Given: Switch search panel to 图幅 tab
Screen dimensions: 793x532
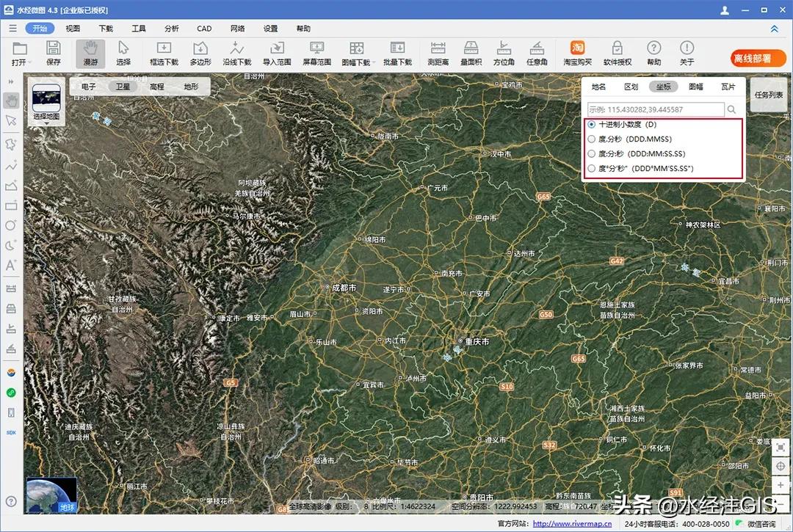Looking at the screenshot, I should coord(696,87).
